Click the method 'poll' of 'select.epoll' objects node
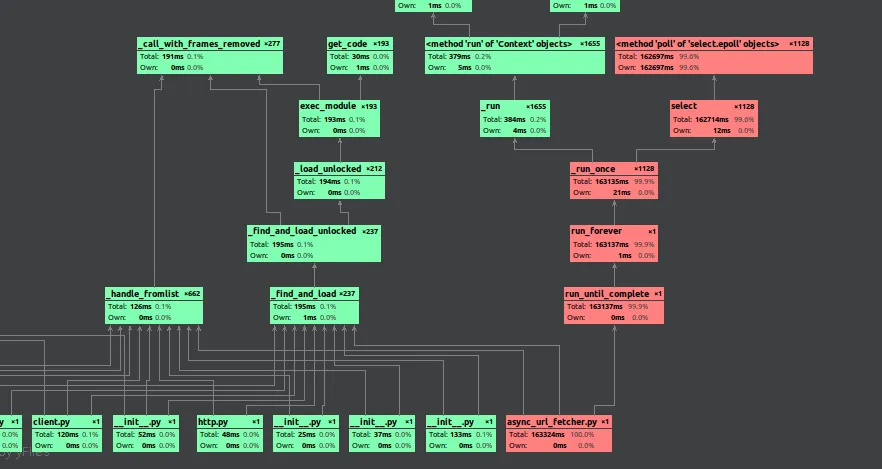Viewport: 882px width, 469px height. point(714,56)
